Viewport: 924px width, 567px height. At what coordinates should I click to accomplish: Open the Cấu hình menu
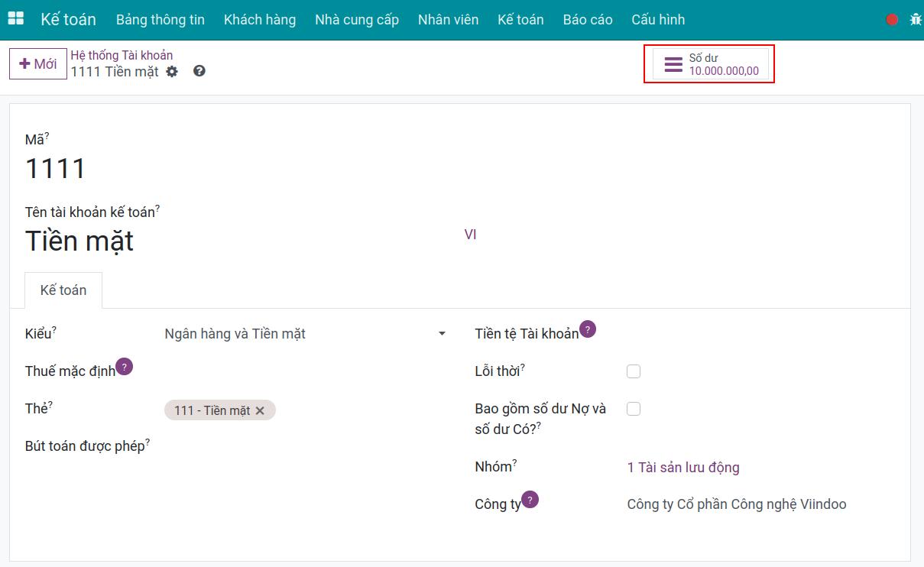tap(658, 20)
